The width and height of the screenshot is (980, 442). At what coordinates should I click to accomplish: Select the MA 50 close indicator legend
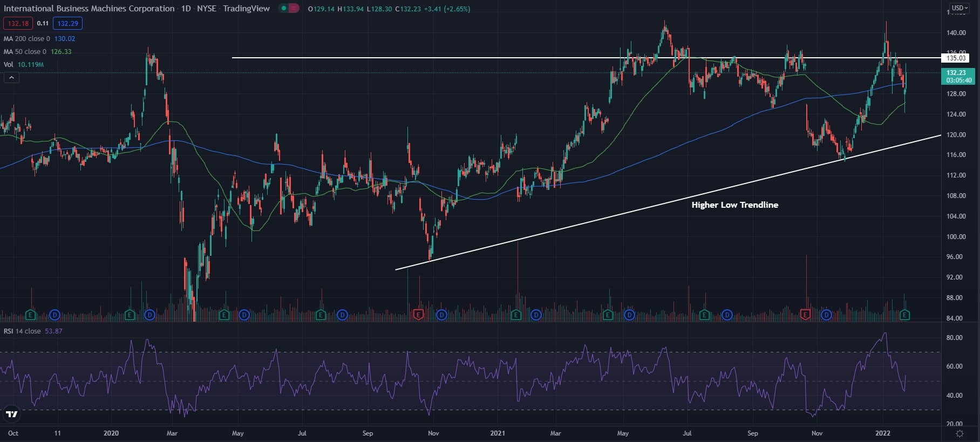pos(25,52)
